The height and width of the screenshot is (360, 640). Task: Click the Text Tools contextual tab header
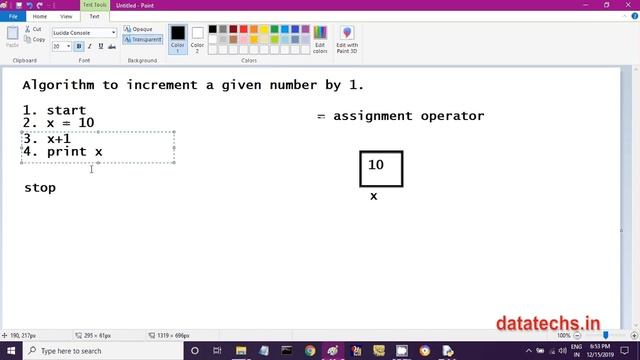click(94, 5)
